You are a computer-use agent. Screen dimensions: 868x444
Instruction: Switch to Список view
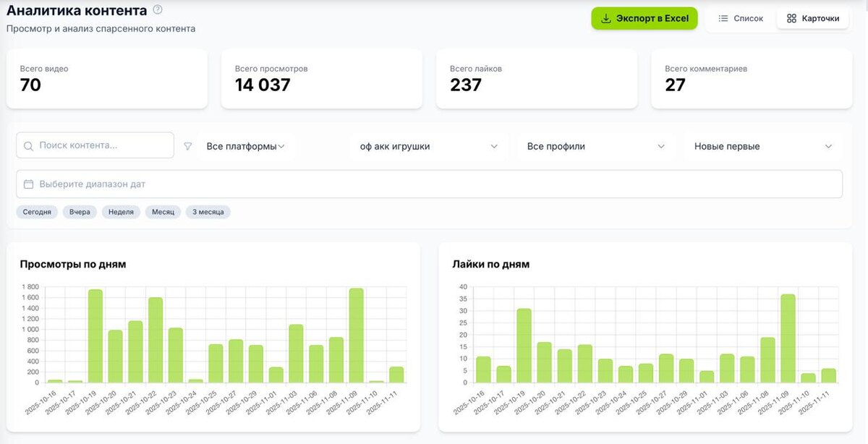coord(740,18)
